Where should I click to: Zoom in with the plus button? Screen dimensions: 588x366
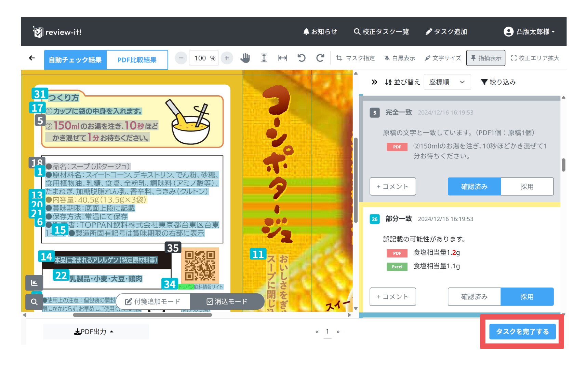(227, 58)
